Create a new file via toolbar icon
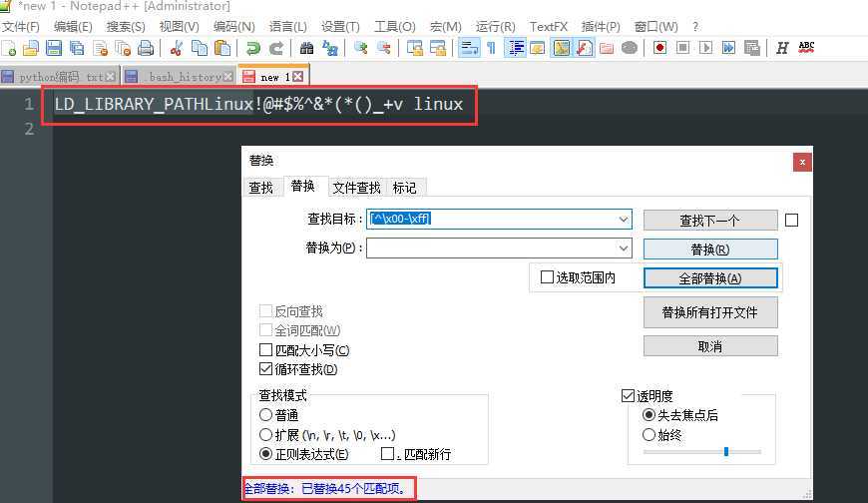This screenshot has height=503, width=868. coord(9,48)
